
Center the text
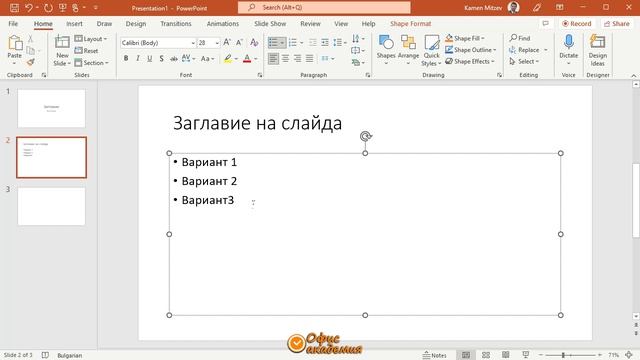pyautogui.click(x=285, y=59)
